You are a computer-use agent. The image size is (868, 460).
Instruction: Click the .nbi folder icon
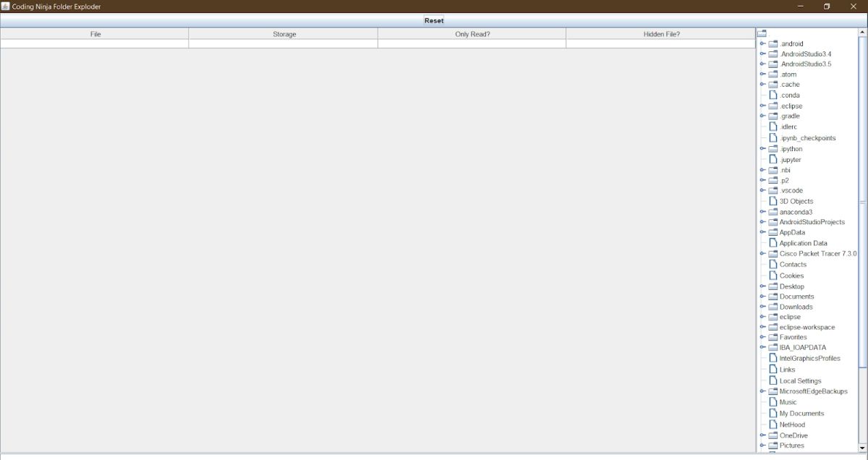point(773,170)
